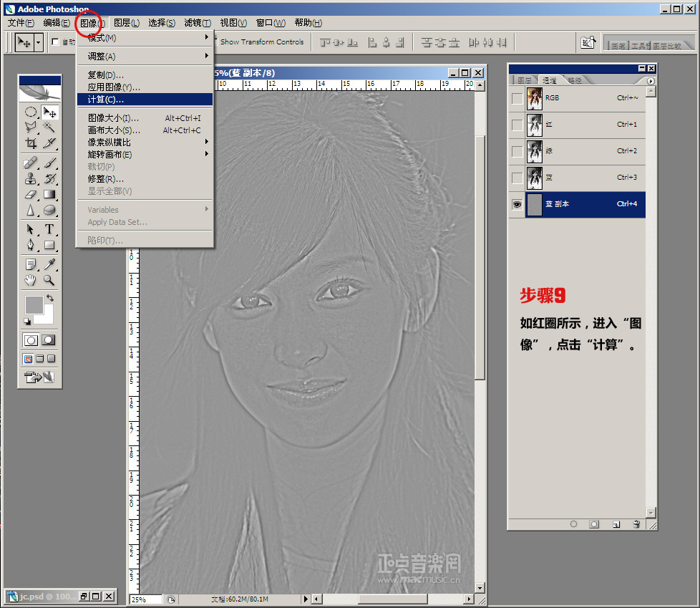Select the Hand tool

[x=31, y=280]
